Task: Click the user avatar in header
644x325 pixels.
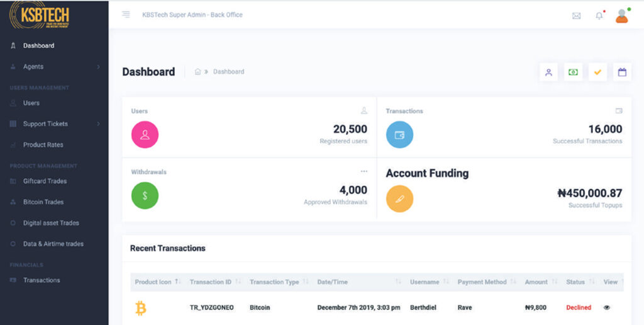Action: coord(621,16)
